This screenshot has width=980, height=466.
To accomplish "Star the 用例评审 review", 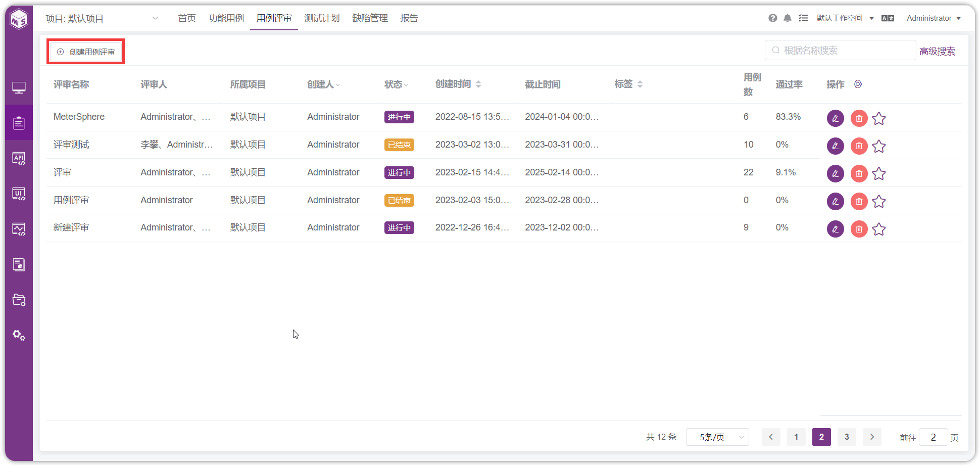I will [x=879, y=201].
